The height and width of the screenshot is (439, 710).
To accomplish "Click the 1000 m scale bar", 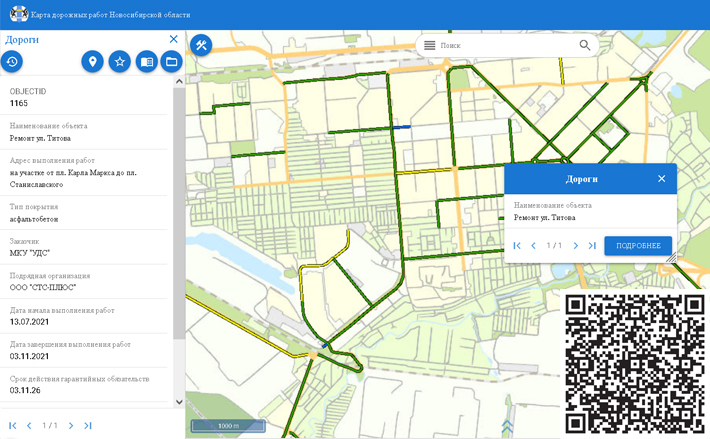I will click(x=228, y=426).
